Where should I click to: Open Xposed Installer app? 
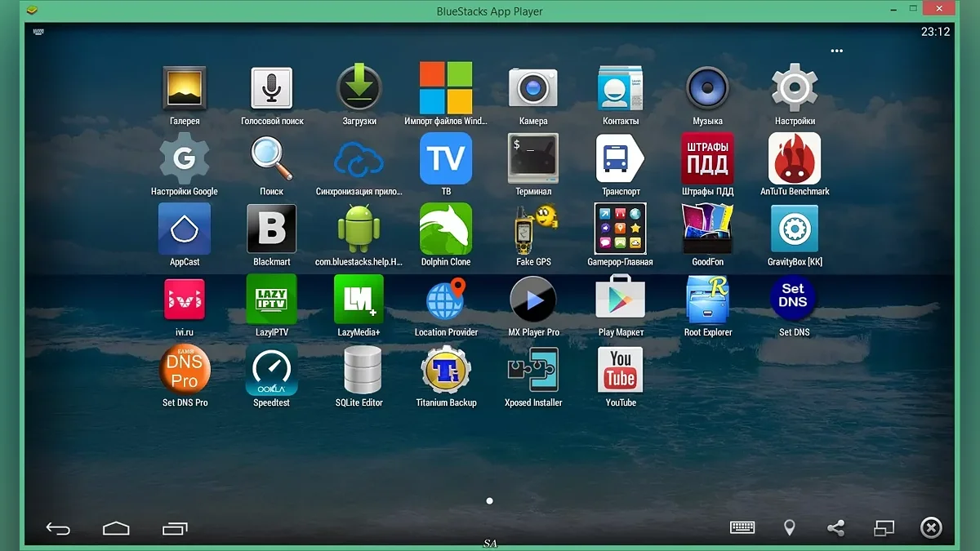pyautogui.click(x=533, y=370)
